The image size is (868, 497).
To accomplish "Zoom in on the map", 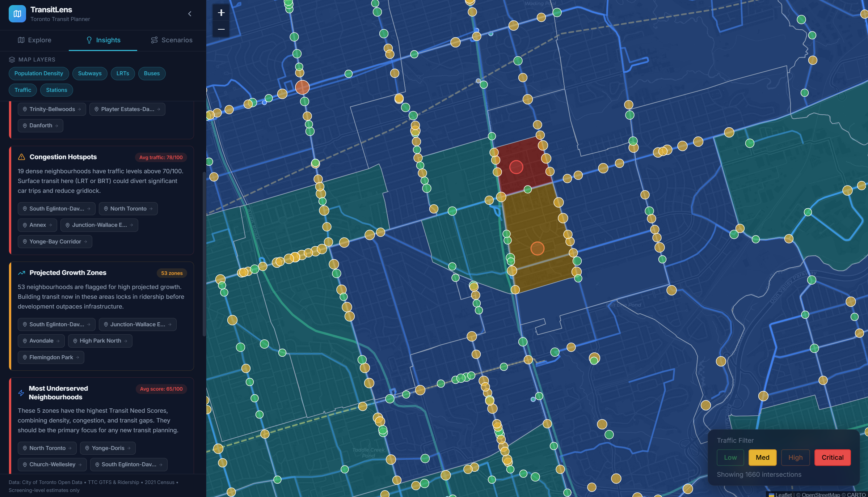I will [x=221, y=13].
